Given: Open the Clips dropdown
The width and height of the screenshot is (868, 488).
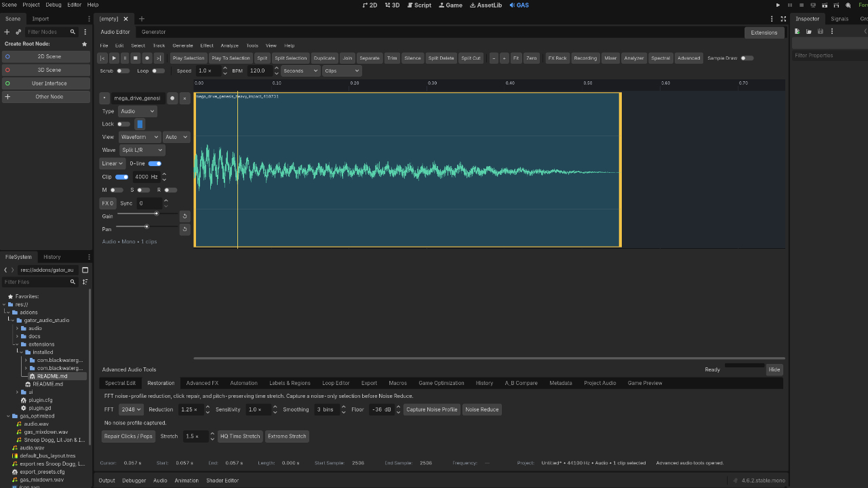Looking at the screenshot, I should [x=342, y=70].
